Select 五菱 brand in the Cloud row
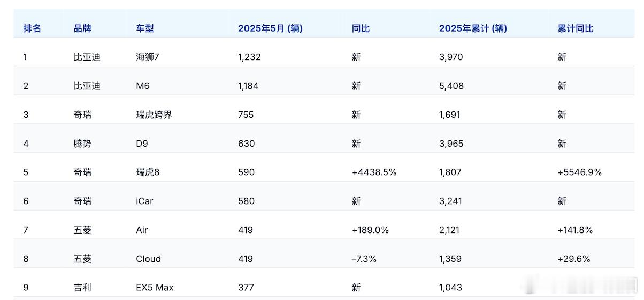The width and height of the screenshot is (644, 300). pyautogui.click(x=82, y=259)
